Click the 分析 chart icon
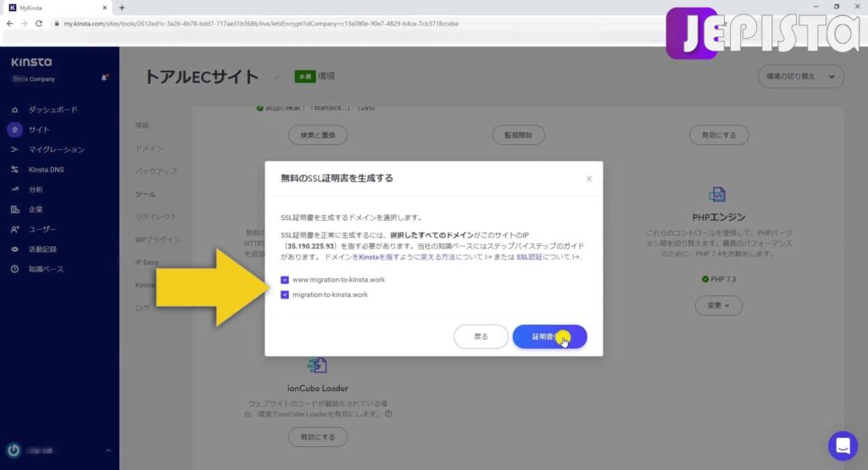Screen dimensions: 868x470 click(15, 189)
